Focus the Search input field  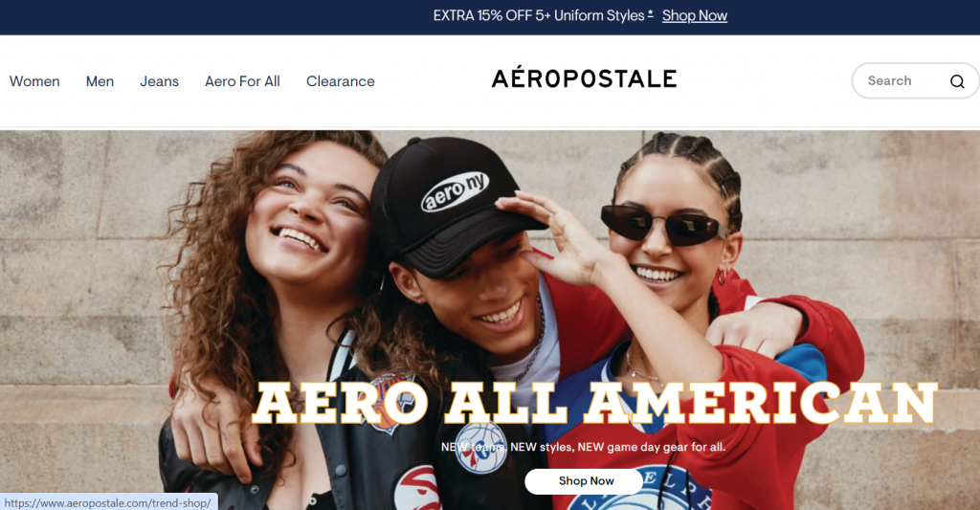[x=905, y=80]
